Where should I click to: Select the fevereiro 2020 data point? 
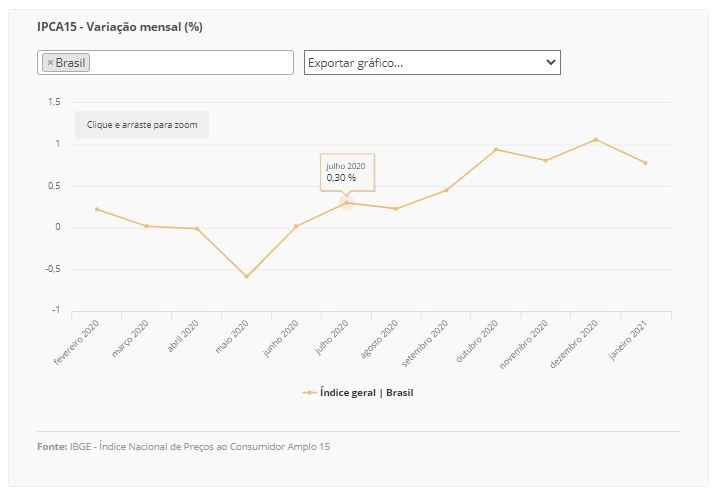point(97,209)
